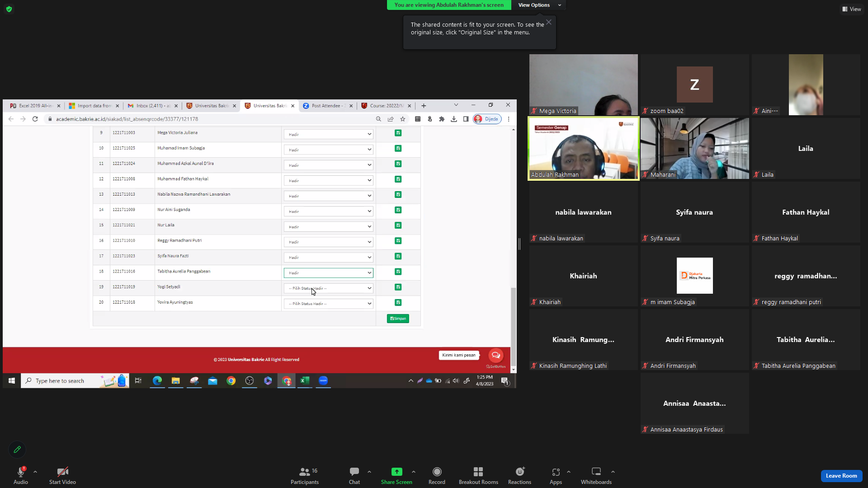Image resolution: width=868 pixels, height=488 pixels.
Task: Select Abdulah Rakhman's video thumbnail
Action: 584,148
